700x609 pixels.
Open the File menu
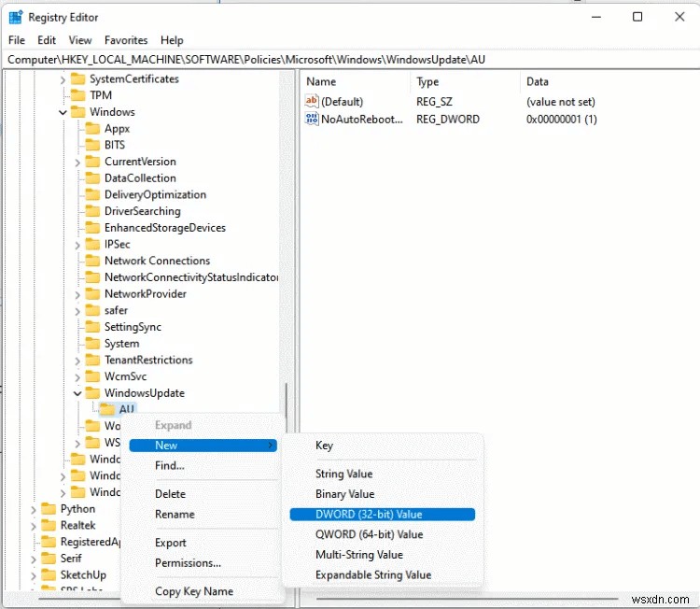(17, 40)
